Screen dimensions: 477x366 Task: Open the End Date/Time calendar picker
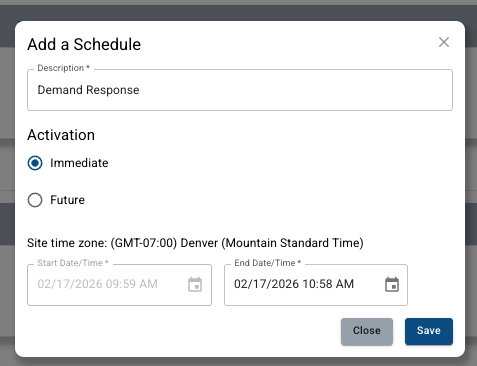pyautogui.click(x=392, y=285)
